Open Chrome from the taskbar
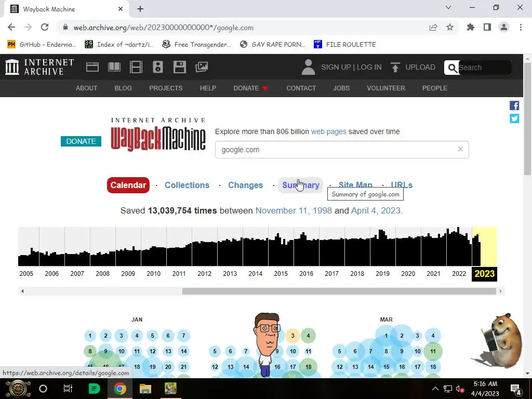 pyautogui.click(x=120, y=389)
